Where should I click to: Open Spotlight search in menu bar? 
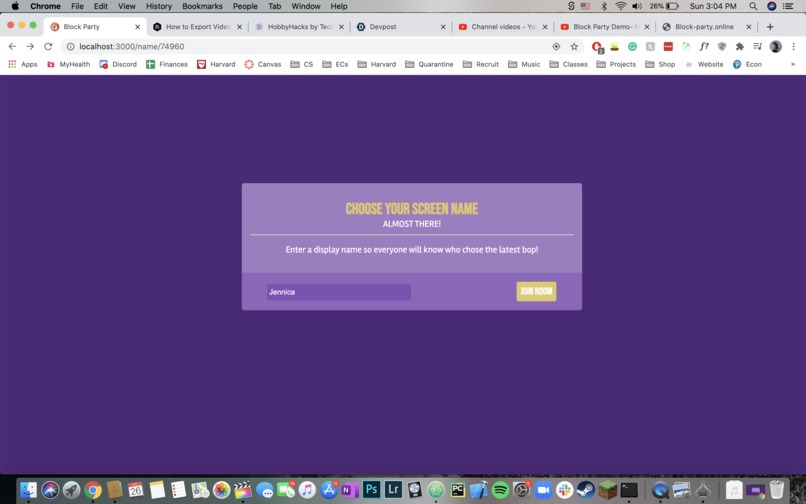[753, 6]
